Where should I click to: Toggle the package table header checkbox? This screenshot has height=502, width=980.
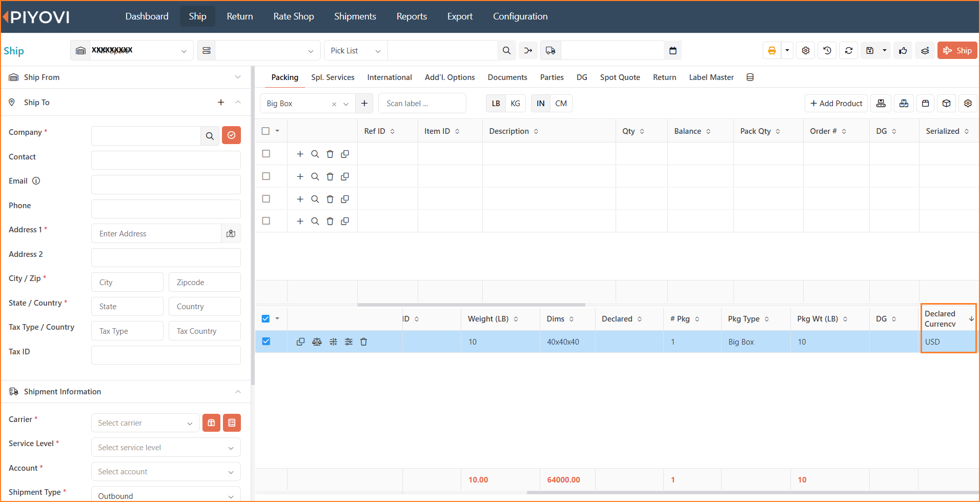pos(266,318)
